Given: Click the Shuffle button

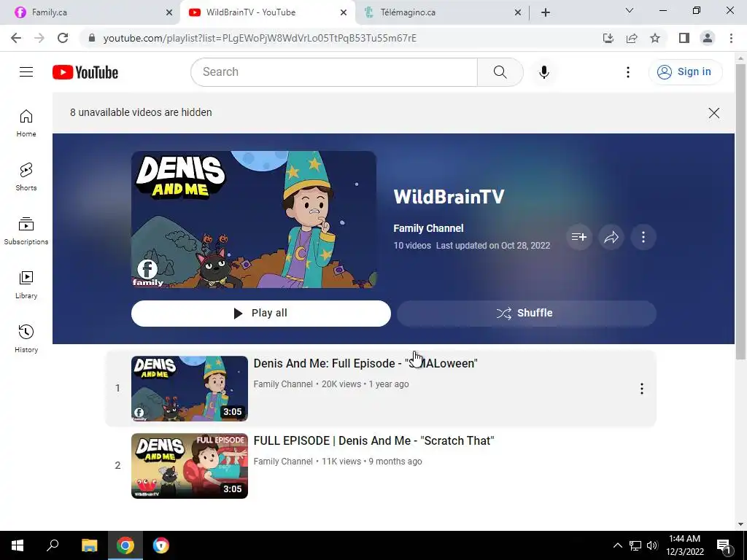Looking at the screenshot, I should tap(527, 314).
